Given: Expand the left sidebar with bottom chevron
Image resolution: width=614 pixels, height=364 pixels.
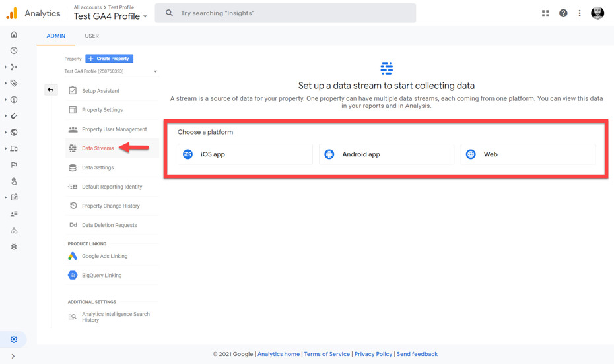Looking at the screenshot, I should (x=13, y=356).
